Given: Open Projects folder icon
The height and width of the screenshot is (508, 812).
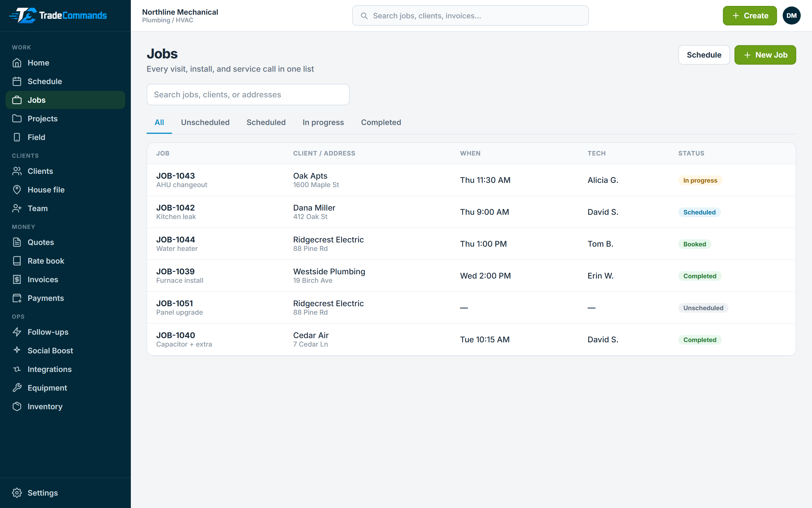Looking at the screenshot, I should pos(17,119).
